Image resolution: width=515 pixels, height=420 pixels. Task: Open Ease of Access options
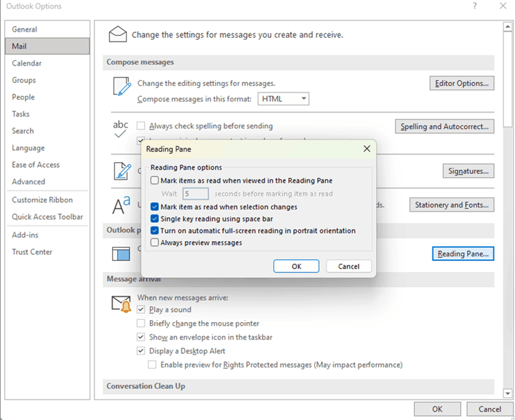point(47,165)
